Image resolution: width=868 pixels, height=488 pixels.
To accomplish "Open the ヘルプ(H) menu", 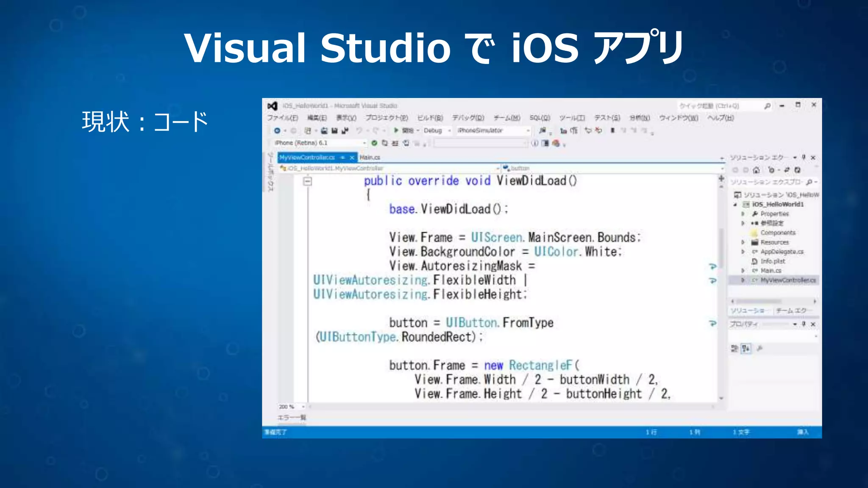I will [721, 118].
